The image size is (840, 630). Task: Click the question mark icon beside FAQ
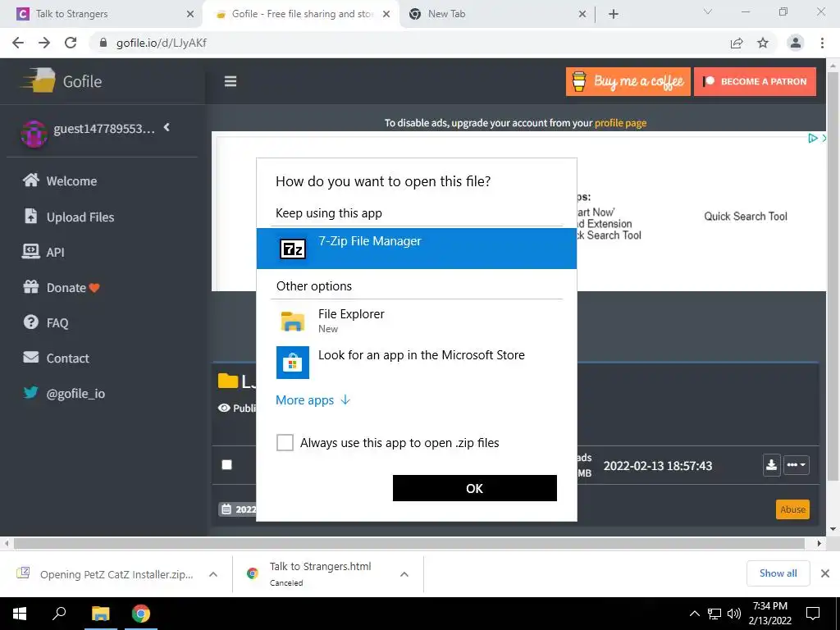click(x=31, y=322)
